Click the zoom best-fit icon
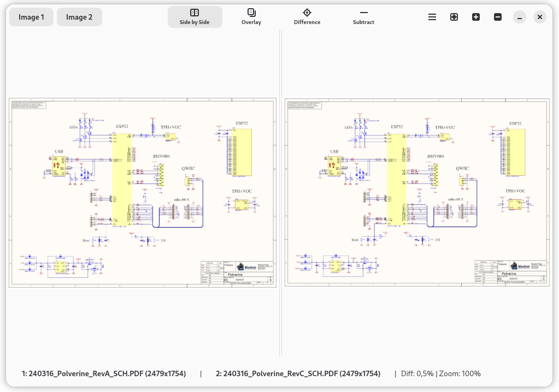Image resolution: width=559 pixels, height=392 pixels. pos(454,17)
